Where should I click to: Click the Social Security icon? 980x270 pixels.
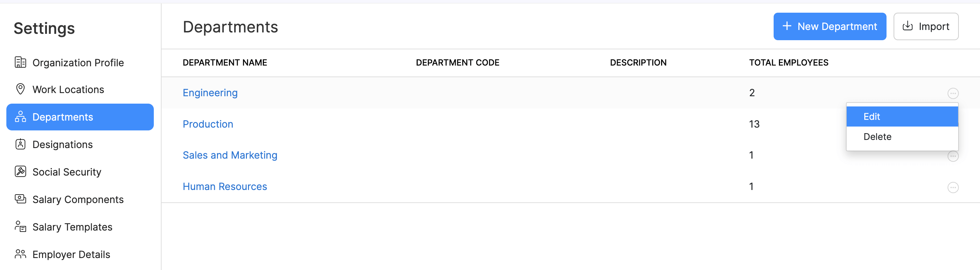tap(20, 172)
